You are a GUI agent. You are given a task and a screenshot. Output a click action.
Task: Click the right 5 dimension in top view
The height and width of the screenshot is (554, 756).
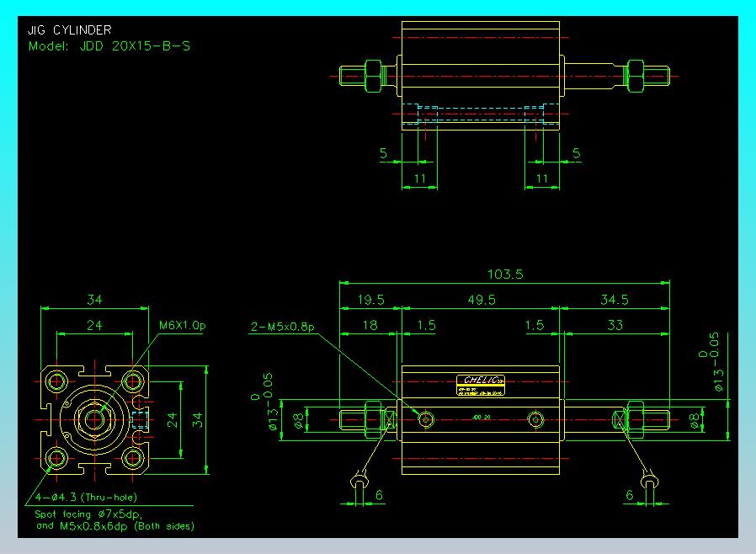pyautogui.click(x=576, y=153)
